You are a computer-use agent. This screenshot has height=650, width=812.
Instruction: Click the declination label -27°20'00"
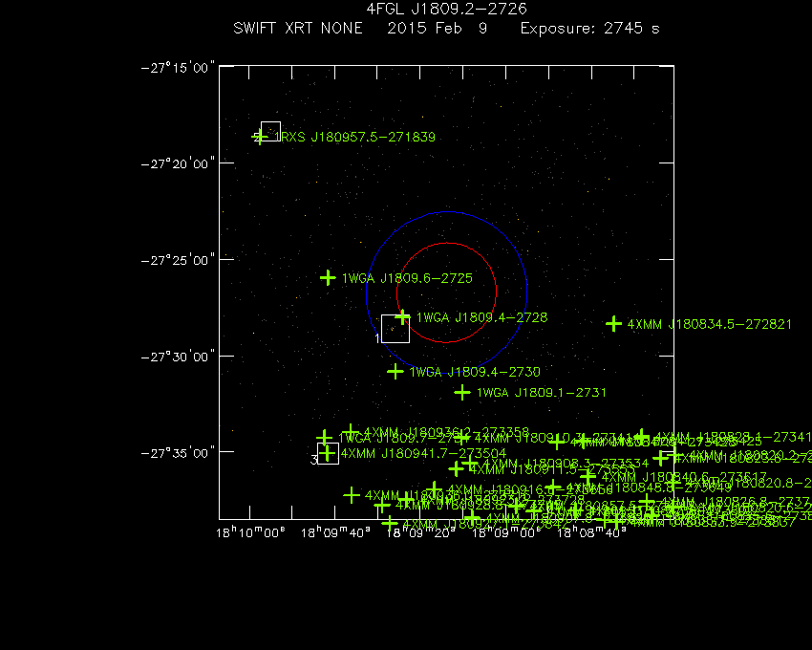[178, 164]
